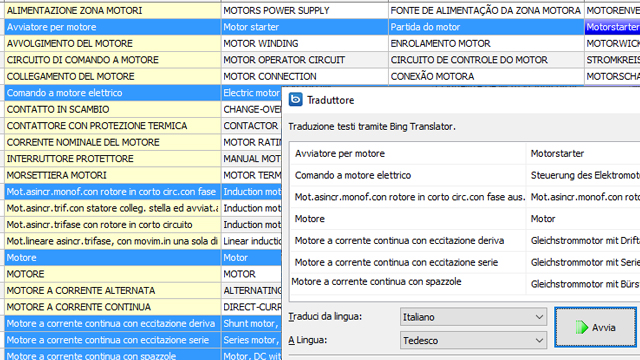The image size is (640, 360).
Task: Click 'DIRECT-CURR' English cell
Action: pos(251,307)
